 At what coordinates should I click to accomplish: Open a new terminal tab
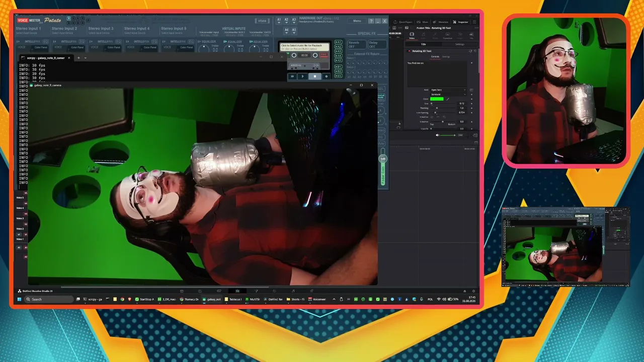(78, 58)
